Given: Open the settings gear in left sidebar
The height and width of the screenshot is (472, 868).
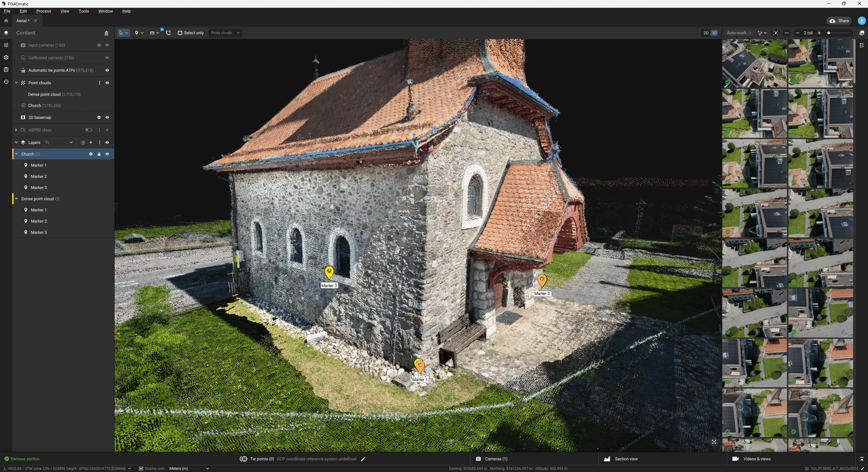Looking at the screenshot, I should point(6,58).
